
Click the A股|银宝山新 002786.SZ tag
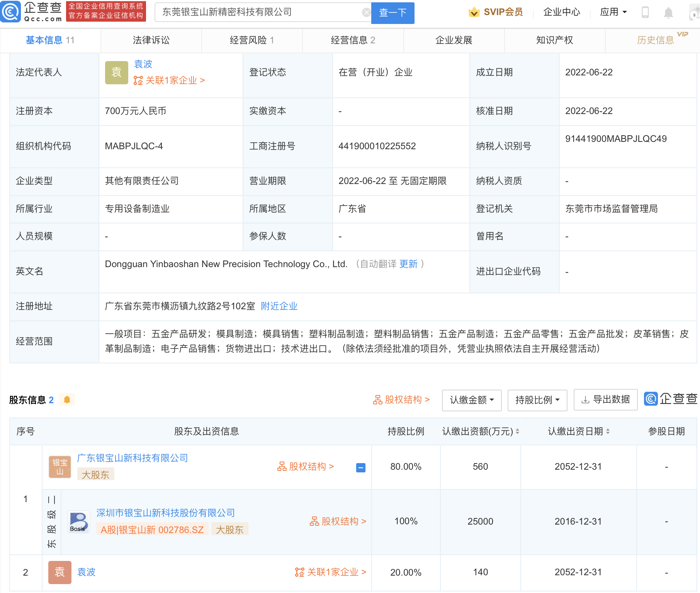pyautogui.click(x=152, y=530)
